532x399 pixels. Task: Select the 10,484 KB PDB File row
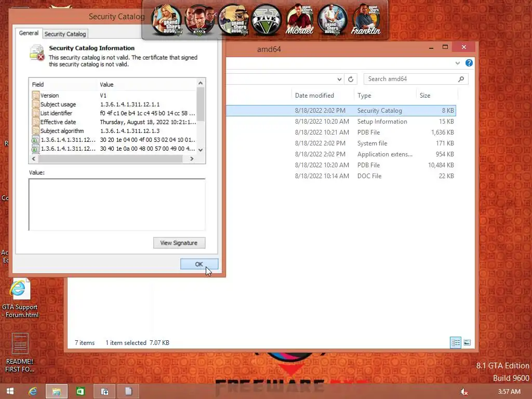point(341,165)
